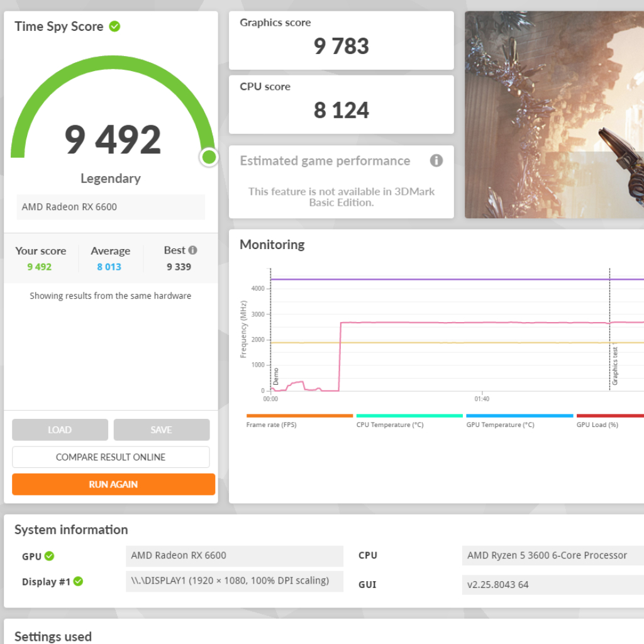Click the Best score 9 339
644x644 pixels.
[179, 267]
